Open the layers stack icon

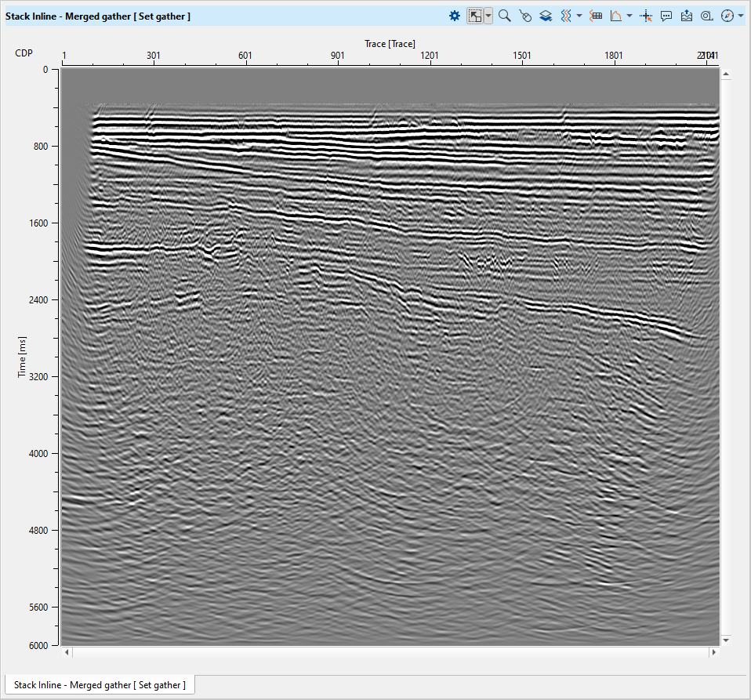[x=546, y=16]
